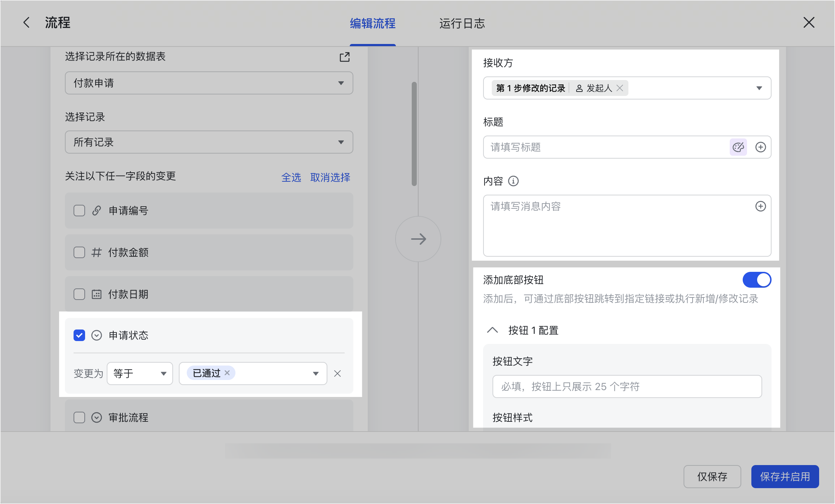Check the 审批流程 field checkbox
Viewport: 835px width, 504px height.
click(79, 417)
